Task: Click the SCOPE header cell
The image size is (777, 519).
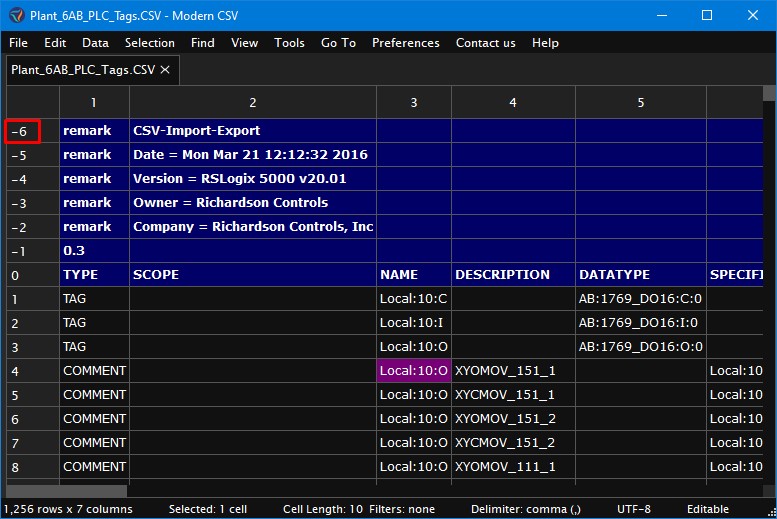Action: pyautogui.click(x=253, y=275)
